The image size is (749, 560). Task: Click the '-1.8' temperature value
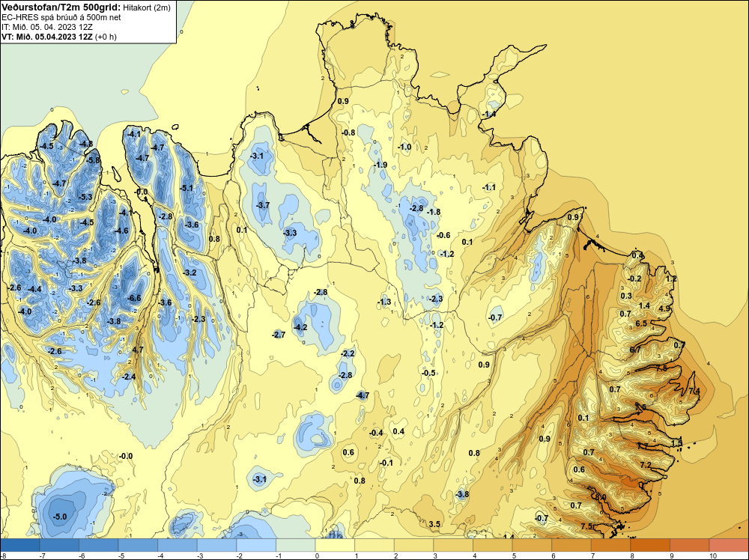(x=434, y=212)
